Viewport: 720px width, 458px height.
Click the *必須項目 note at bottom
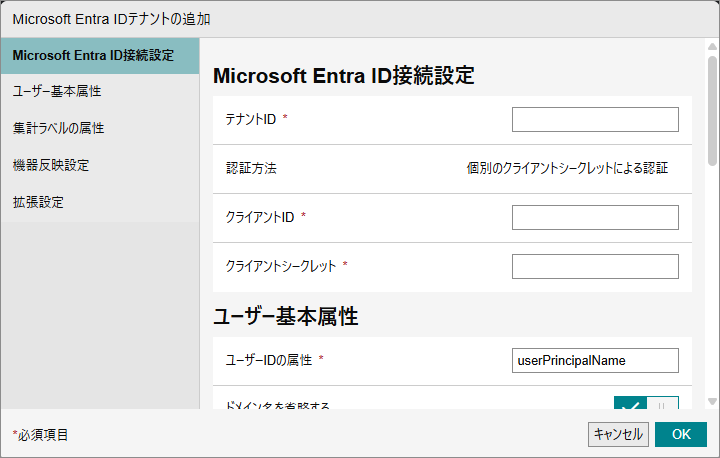click(40, 435)
